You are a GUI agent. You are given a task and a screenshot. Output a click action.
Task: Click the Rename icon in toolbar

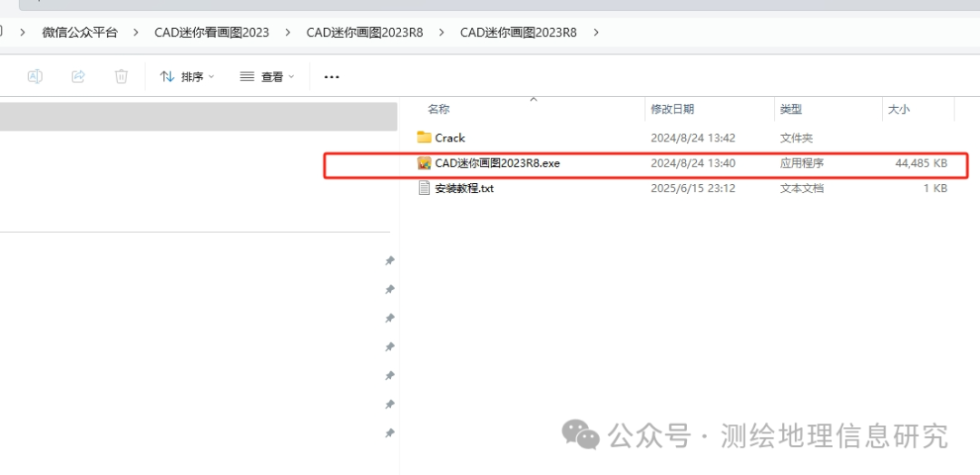pyautogui.click(x=35, y=77)
